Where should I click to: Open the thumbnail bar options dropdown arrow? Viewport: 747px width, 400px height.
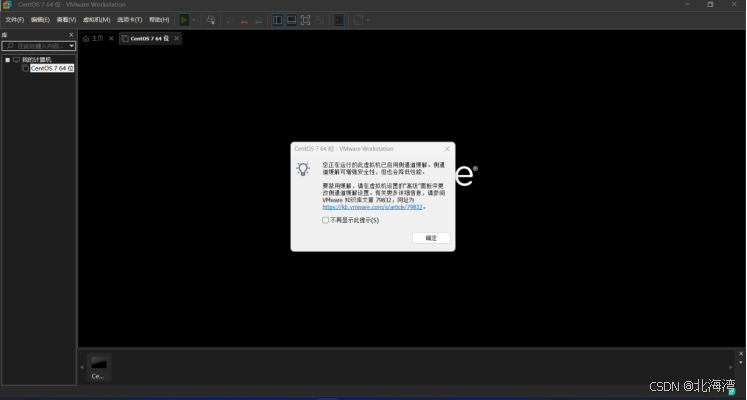(741, 362)
